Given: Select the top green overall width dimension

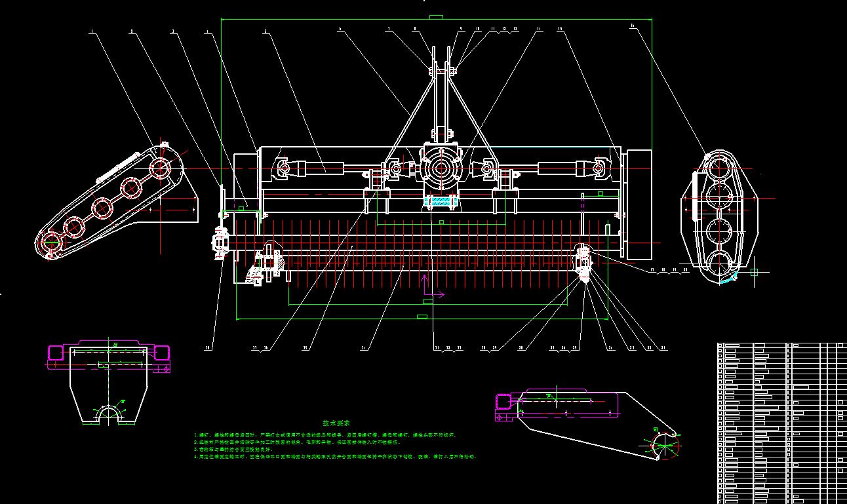Looking at the screenshot, I should 436,18.
